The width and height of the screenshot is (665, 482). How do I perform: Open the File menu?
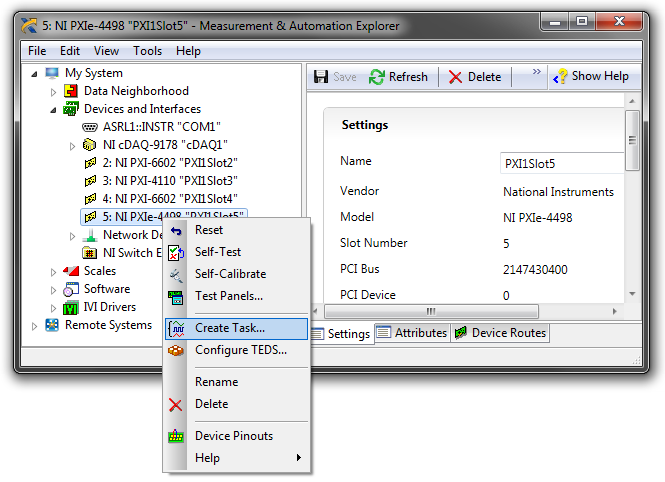37,51
